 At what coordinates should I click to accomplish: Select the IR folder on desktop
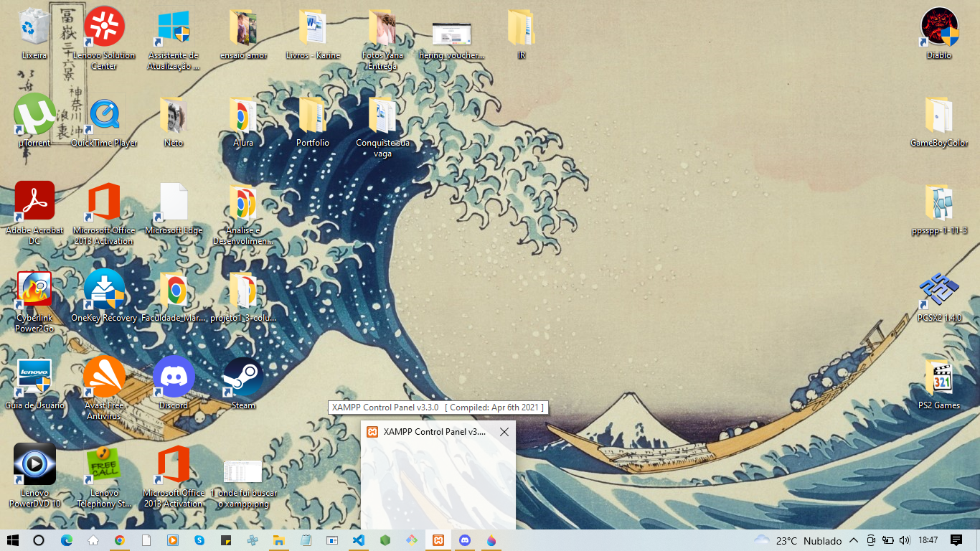pos(522,34)
